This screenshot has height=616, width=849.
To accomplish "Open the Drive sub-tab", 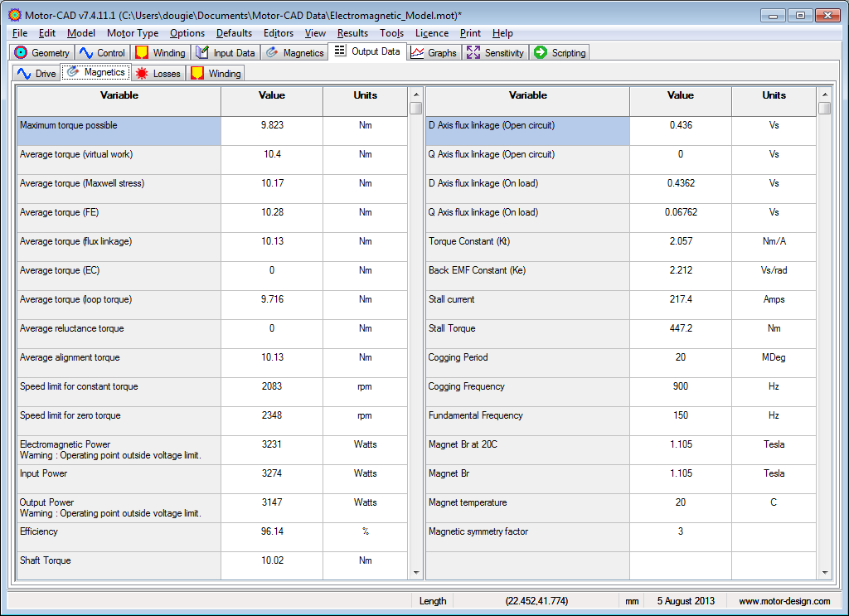I will (x=36, y=74).
